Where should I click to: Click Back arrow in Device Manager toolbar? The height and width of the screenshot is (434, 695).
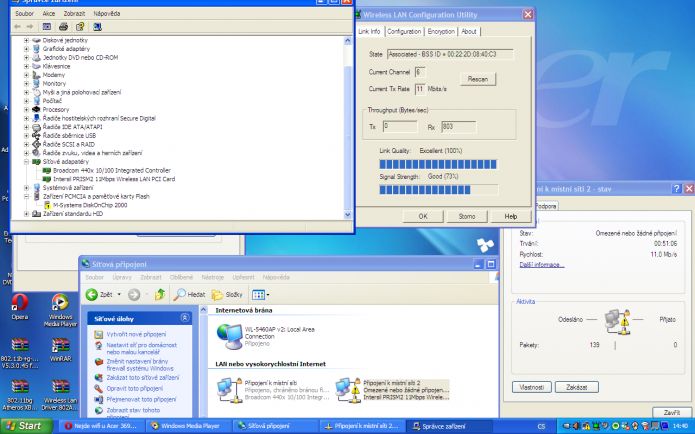17,27
